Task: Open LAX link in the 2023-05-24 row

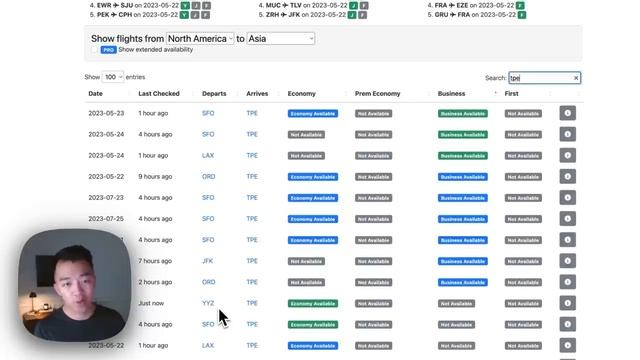Action: 208,156
